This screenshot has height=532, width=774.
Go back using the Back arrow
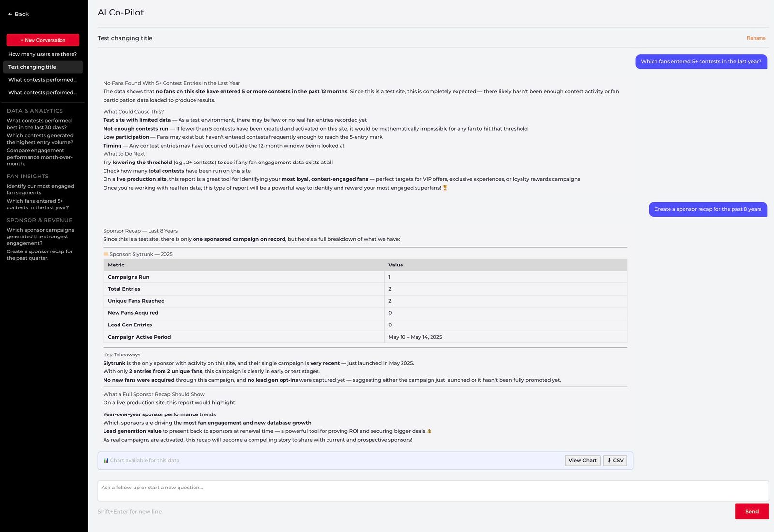pos(18,14)
